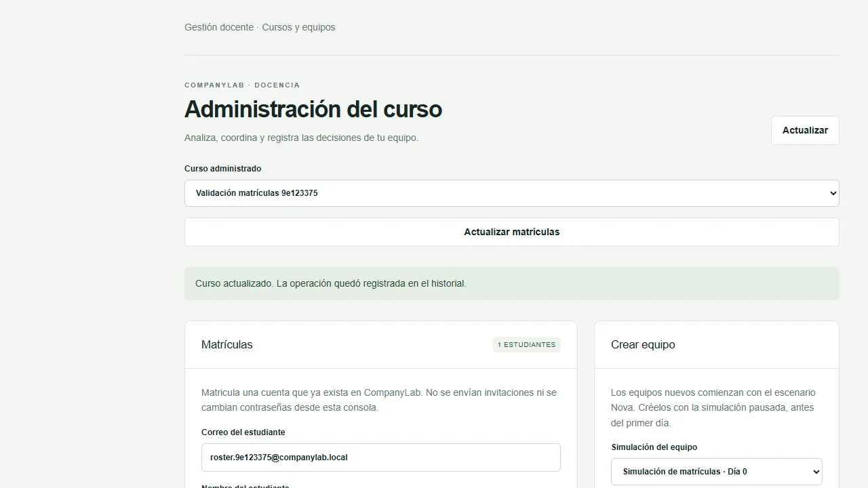Click the Gestión docente · Cursos y equipos breadcrumb
Image resolution: width=868 pixels, height=488 pixels.
click(x=260, y=27)
